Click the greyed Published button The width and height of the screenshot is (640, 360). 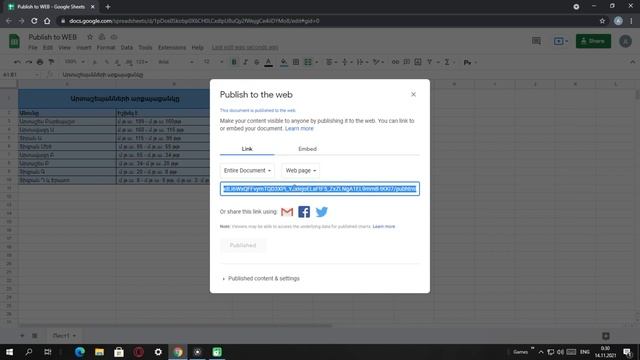pyautogui.click(x=243, y=245)
